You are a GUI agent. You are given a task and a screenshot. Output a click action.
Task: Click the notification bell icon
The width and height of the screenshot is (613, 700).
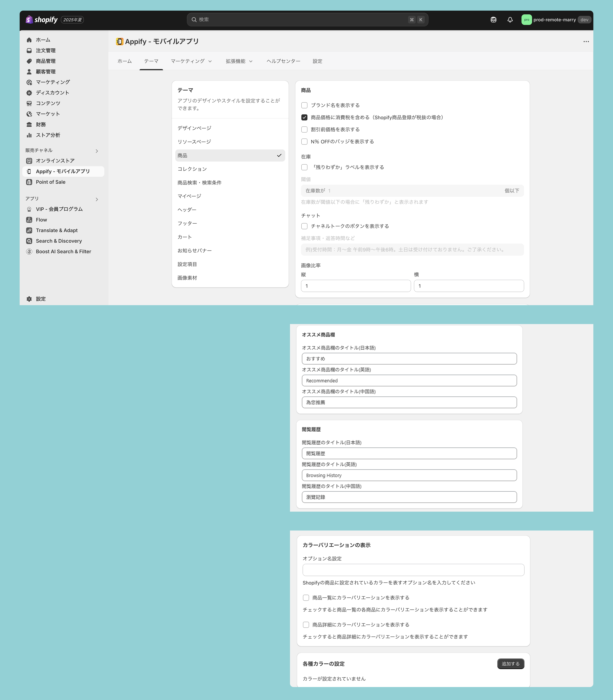pos(510,20)
